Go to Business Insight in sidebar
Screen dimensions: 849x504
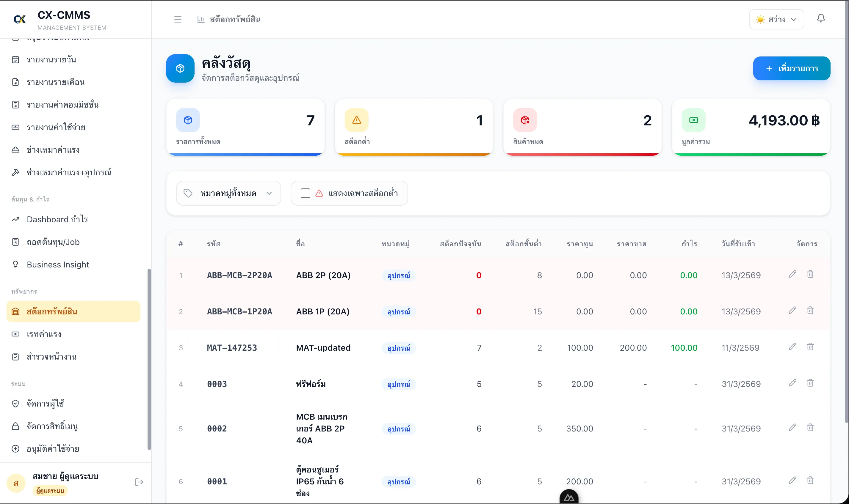(x=58, y=264)
